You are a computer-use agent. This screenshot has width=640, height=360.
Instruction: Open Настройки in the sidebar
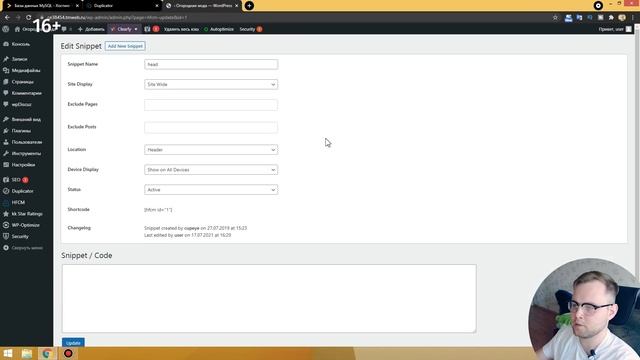tap(23, 165)
